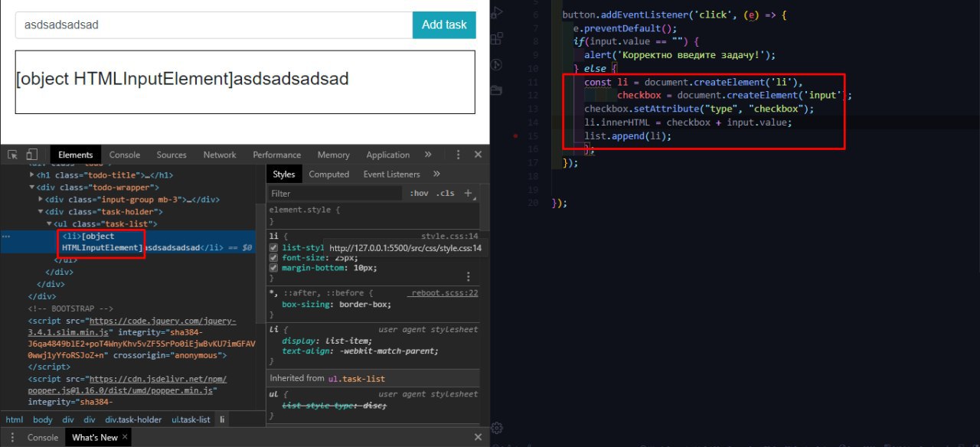Open the gear settings icon in editor

pyautogui.click(x=497, y=428)
